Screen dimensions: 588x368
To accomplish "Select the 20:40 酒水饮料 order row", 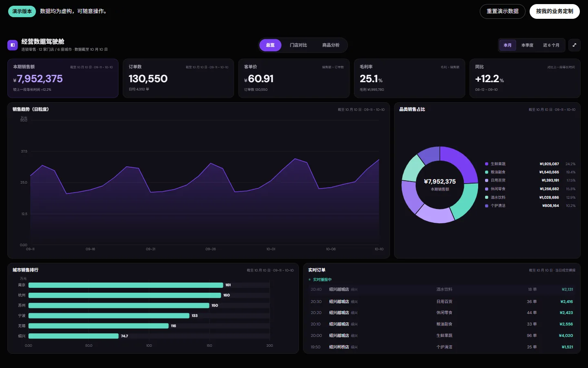I will point(442,289).
